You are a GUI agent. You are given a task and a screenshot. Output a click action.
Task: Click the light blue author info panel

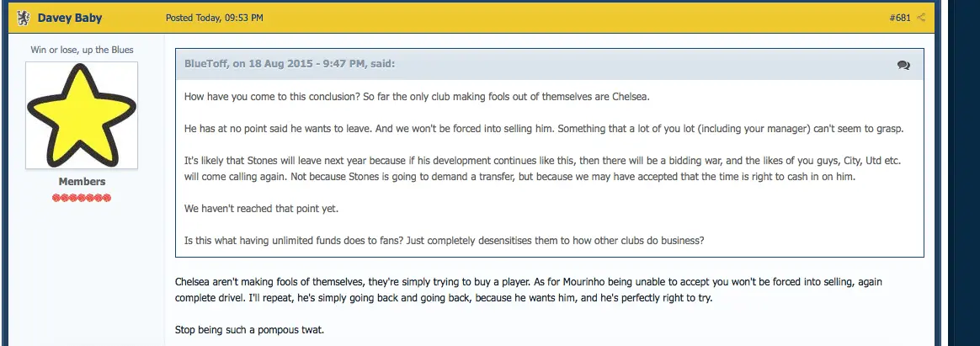(x=82, y=269)
